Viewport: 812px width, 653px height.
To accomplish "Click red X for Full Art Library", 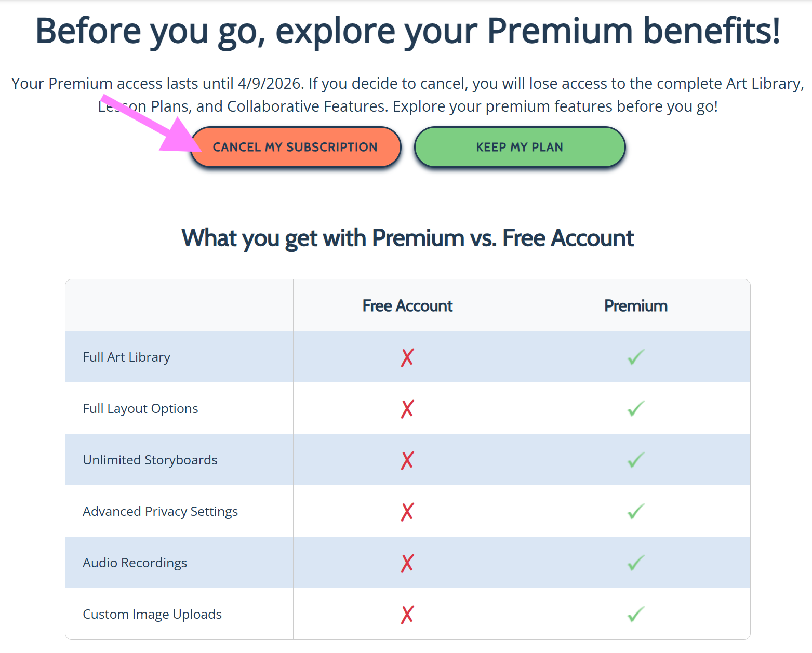I will (x=407, y=357).
